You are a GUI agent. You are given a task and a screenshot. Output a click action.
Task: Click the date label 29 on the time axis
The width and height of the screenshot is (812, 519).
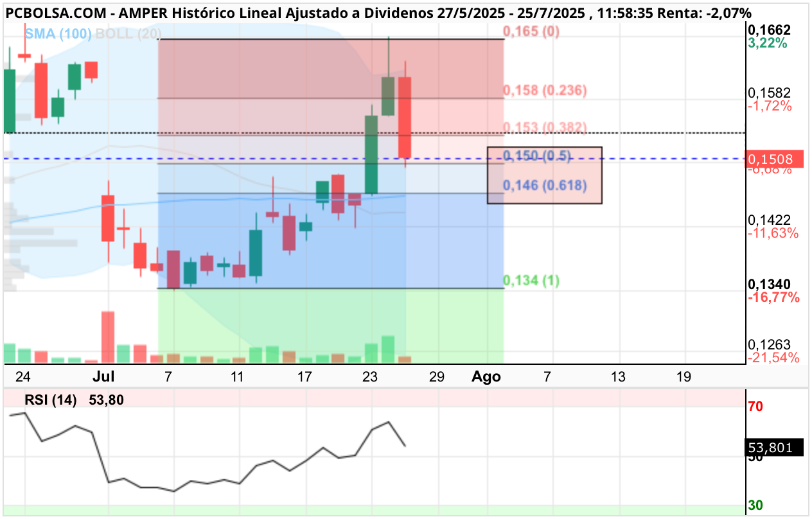(436, 376)
